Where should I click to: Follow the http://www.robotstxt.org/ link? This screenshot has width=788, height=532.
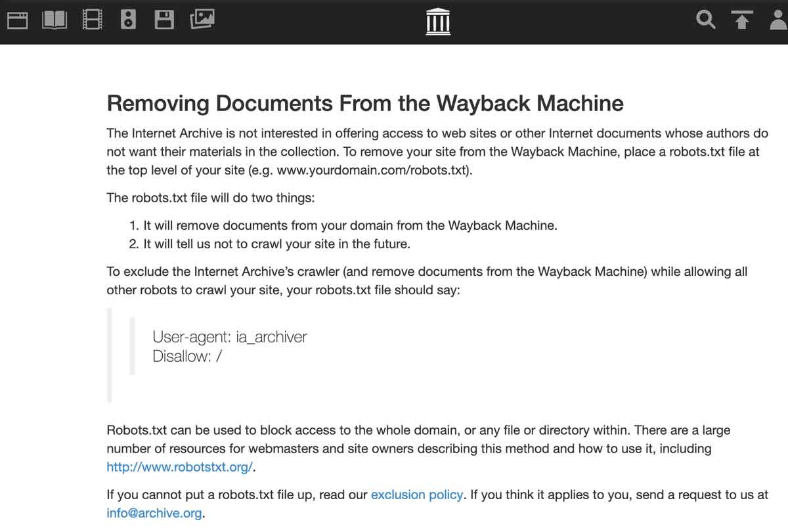180,468
